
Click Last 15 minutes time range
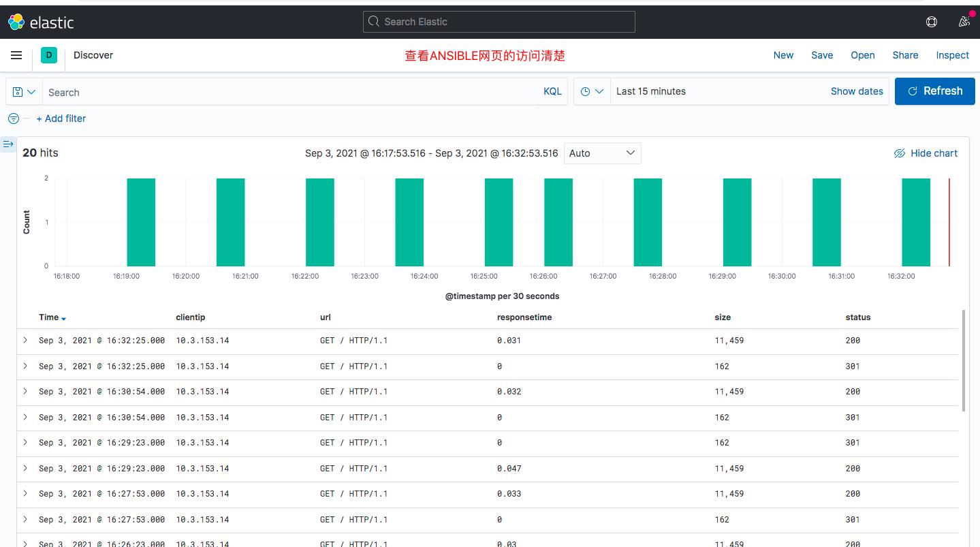651,91
